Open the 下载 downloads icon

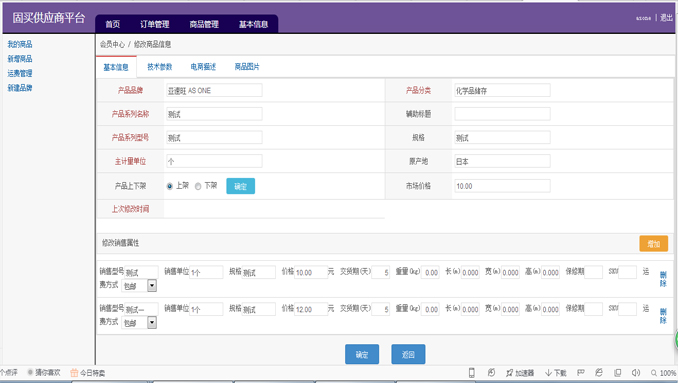(x=556, y=373)
